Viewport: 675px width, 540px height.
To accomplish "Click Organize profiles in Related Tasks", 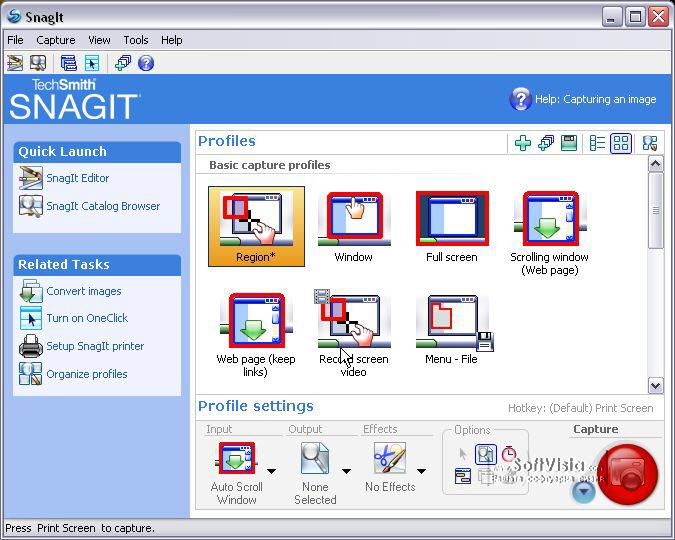I will pyautogui.click(x=87, y=374).
